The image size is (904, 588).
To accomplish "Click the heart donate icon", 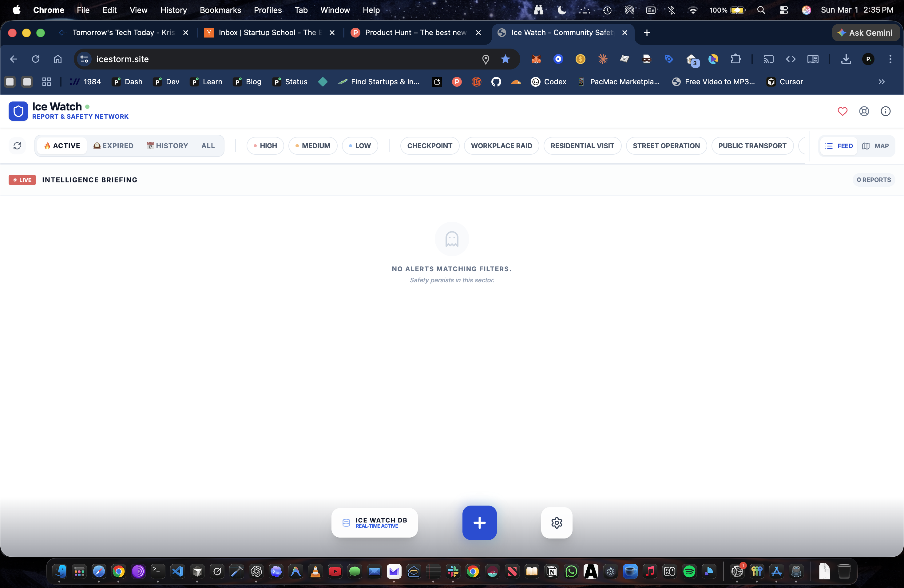I will coord(842,111).
